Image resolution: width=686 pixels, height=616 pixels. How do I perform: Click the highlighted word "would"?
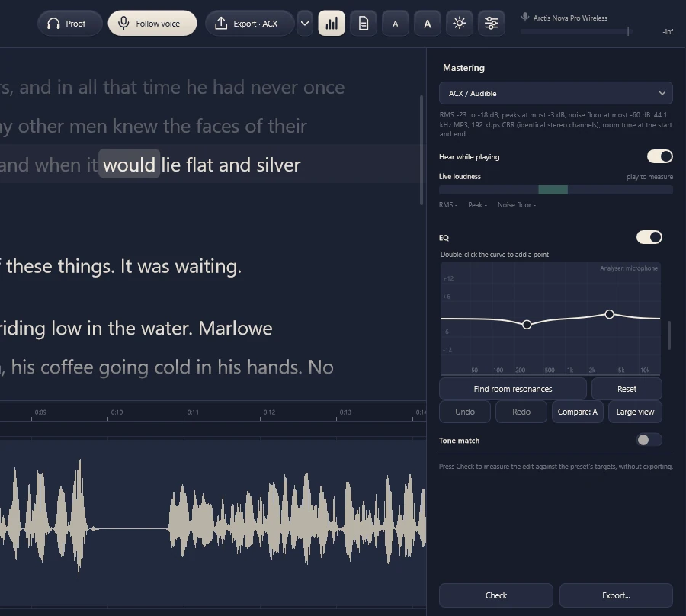[x=129, y=165]
